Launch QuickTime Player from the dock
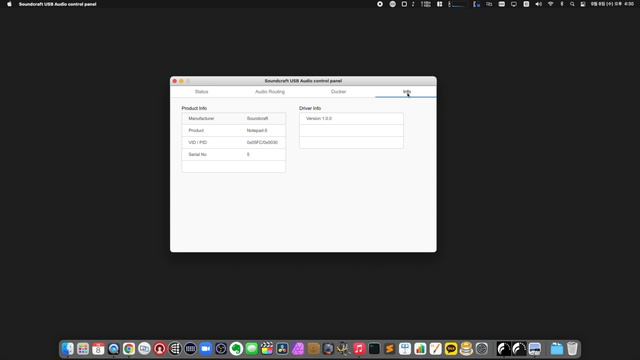Image resolution: width=640 pixels, height=360 pixels. tap(113, 349)
